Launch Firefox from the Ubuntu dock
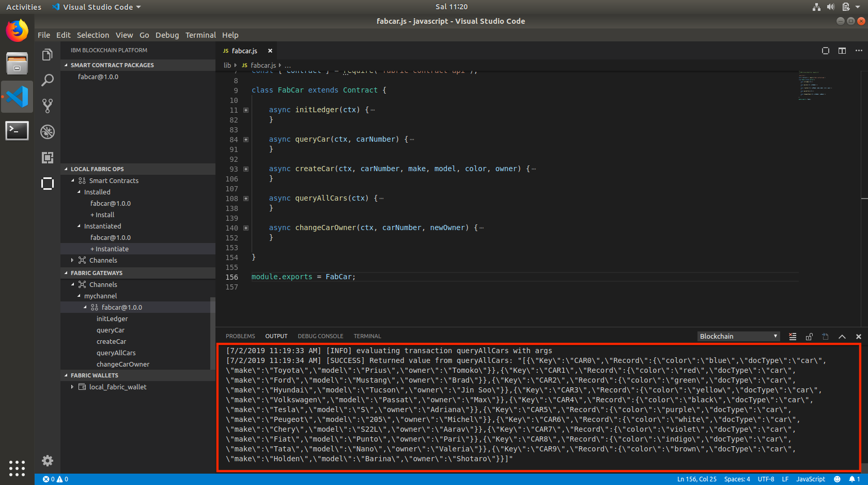Image resolution: width=868 pixels, height=485 pixels. (x=17, y=31)
